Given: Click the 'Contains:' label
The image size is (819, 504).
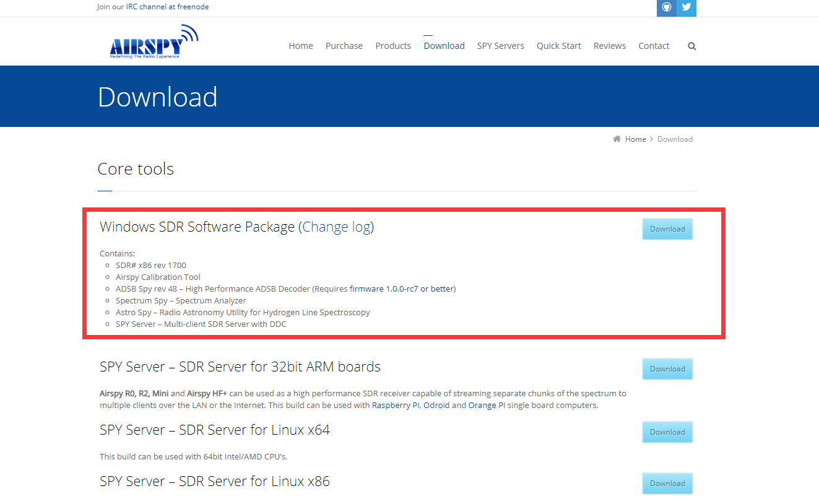Looking at the screenshot, I should click(x=117, y=253).
